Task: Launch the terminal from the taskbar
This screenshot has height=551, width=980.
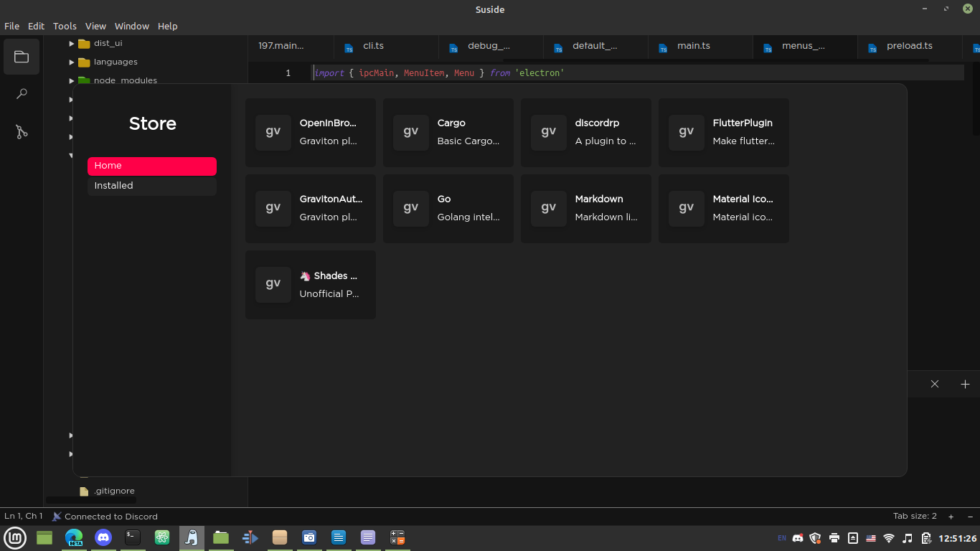Action: click(133, 537)
